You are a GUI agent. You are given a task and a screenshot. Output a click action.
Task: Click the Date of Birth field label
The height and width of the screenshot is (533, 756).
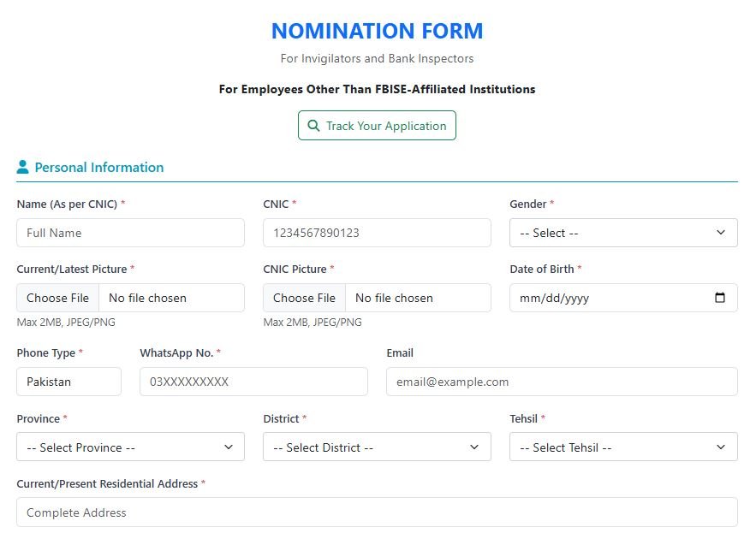click(540, 269)
